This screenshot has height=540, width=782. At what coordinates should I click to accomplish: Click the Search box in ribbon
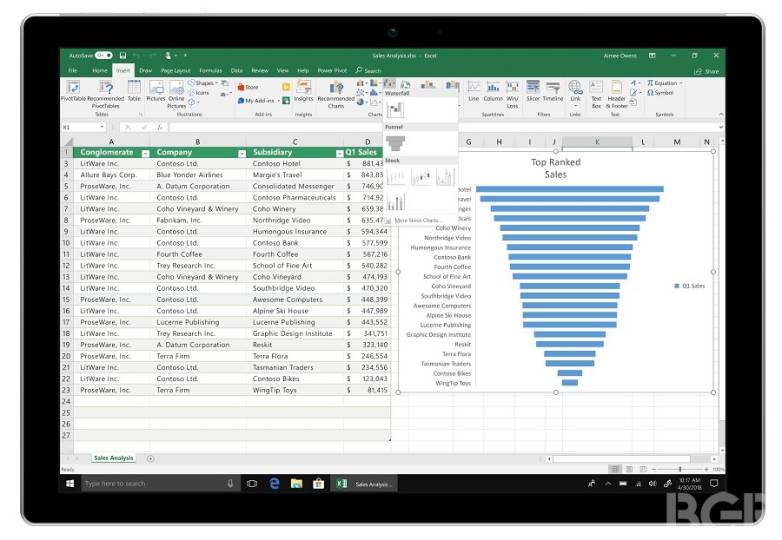click(369, 70)
